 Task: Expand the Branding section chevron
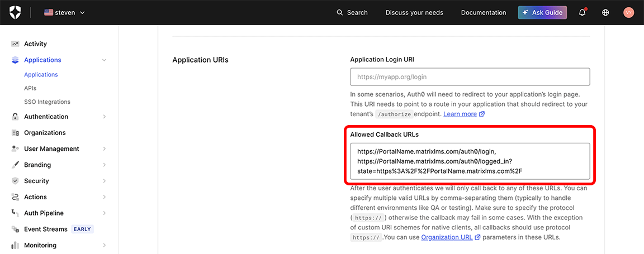[x=104, y=165]
